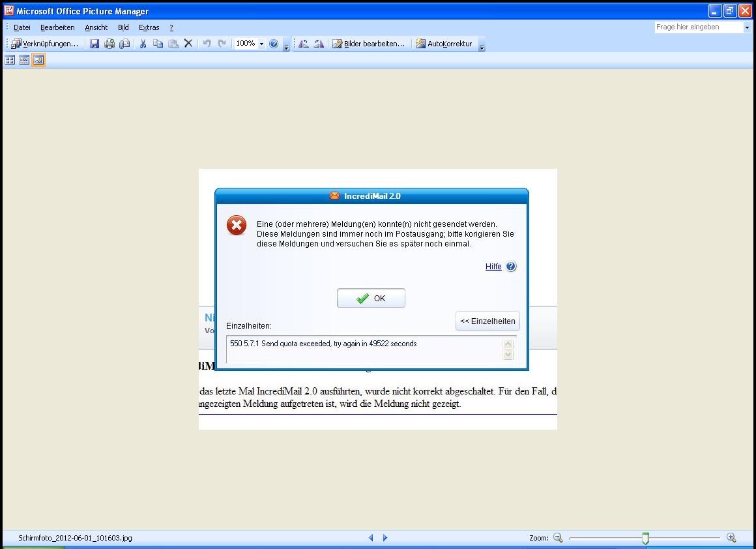Click the zoom slider handle
This screenshot has width=756, height=549.
pyautogui.click(x=645, y=538)
